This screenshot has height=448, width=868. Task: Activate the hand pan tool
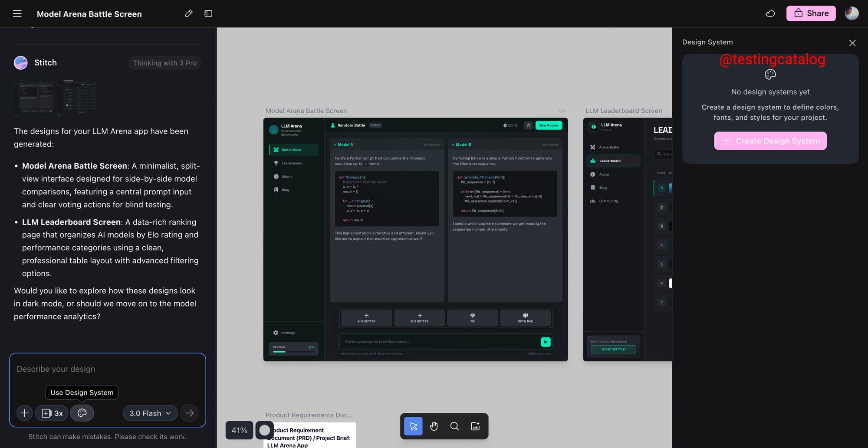coord(434,426)
